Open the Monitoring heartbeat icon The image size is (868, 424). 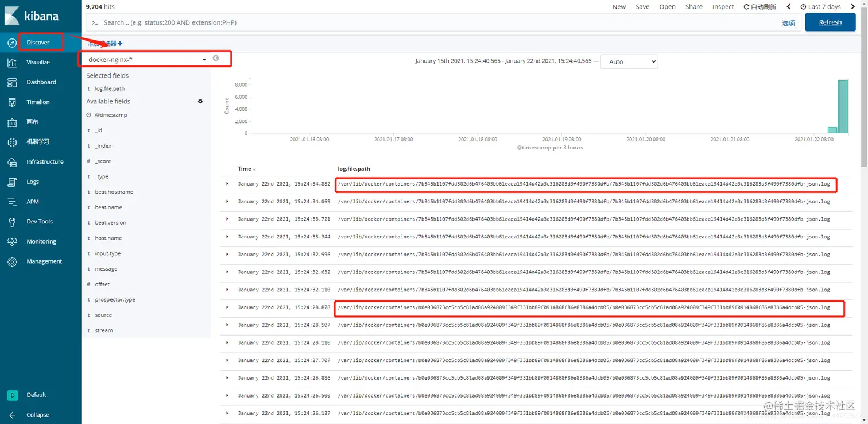pyautogui.click(x=12, y=242)
